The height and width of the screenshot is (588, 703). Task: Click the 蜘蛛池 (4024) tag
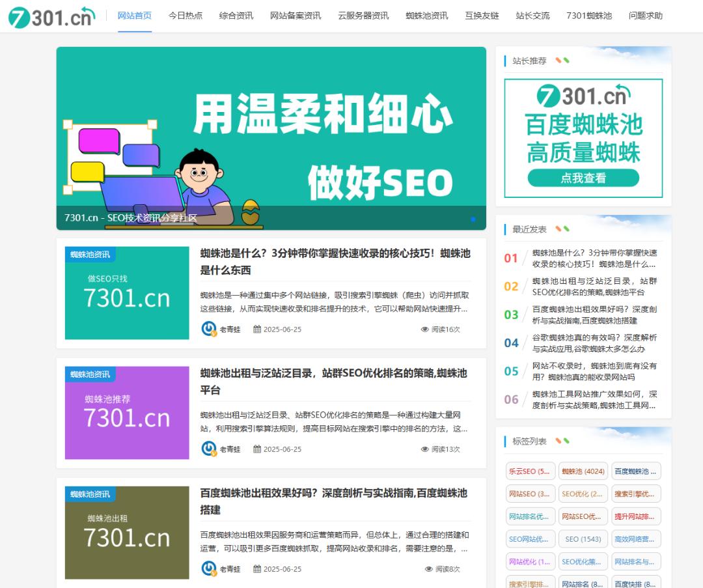coord(583,471)
